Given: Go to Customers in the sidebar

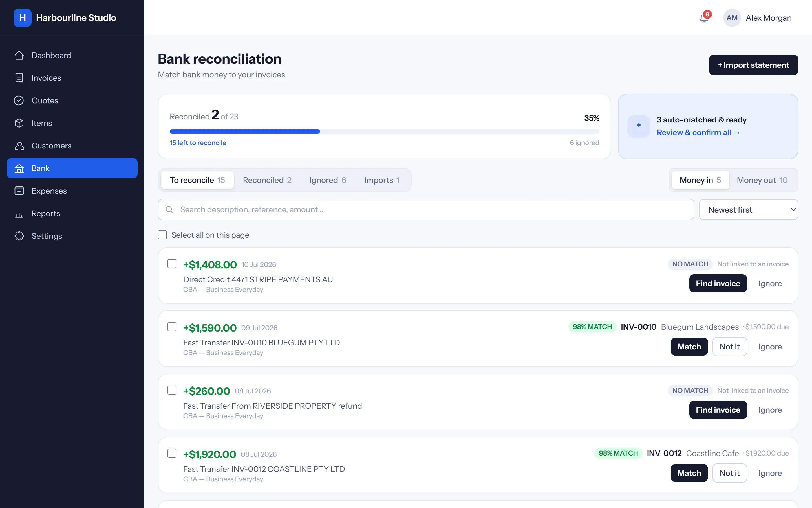Looking at the screenshot, I should coord(72,145).
